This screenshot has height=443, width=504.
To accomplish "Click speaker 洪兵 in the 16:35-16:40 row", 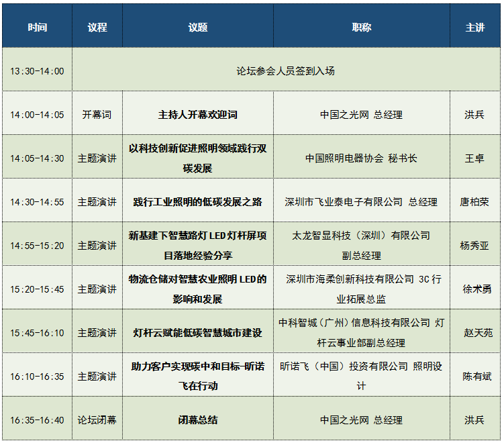I will point(475,420).
